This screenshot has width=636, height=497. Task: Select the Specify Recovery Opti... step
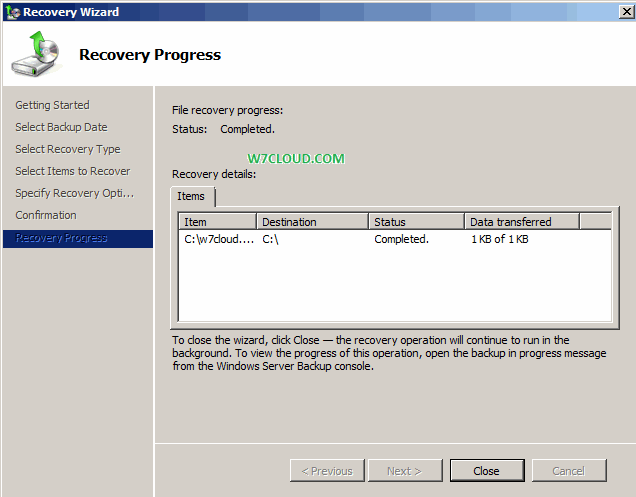tap(75, 193)
